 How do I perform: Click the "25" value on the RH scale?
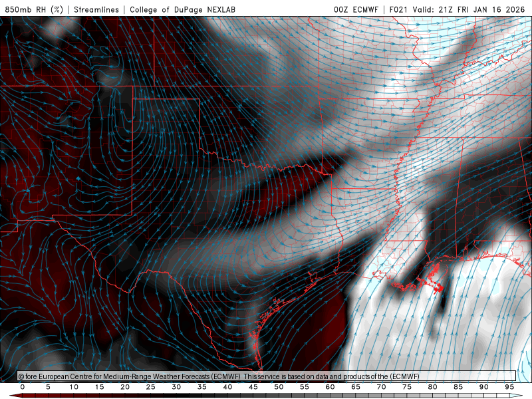coord(151,387)
